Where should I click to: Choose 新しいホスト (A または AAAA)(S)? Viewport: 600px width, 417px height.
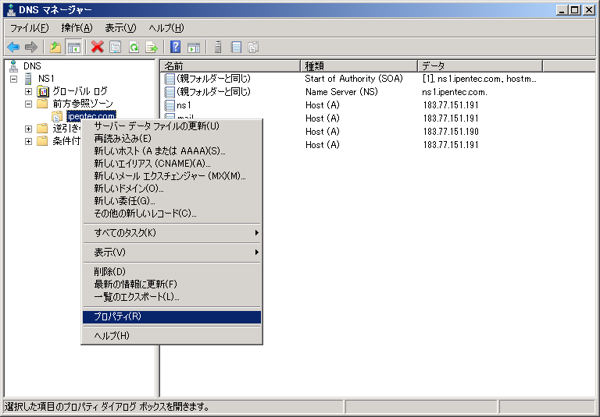[x=172, y=151]
